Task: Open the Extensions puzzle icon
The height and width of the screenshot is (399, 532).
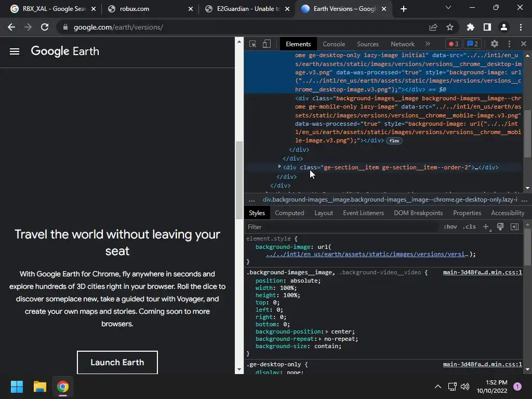Action: tap(471, 27)
